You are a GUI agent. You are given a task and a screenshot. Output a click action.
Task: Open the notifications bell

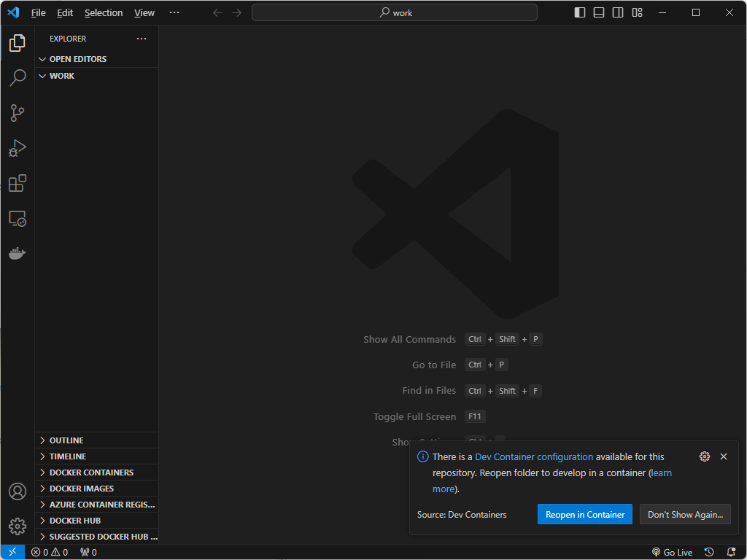coord(731,553)
